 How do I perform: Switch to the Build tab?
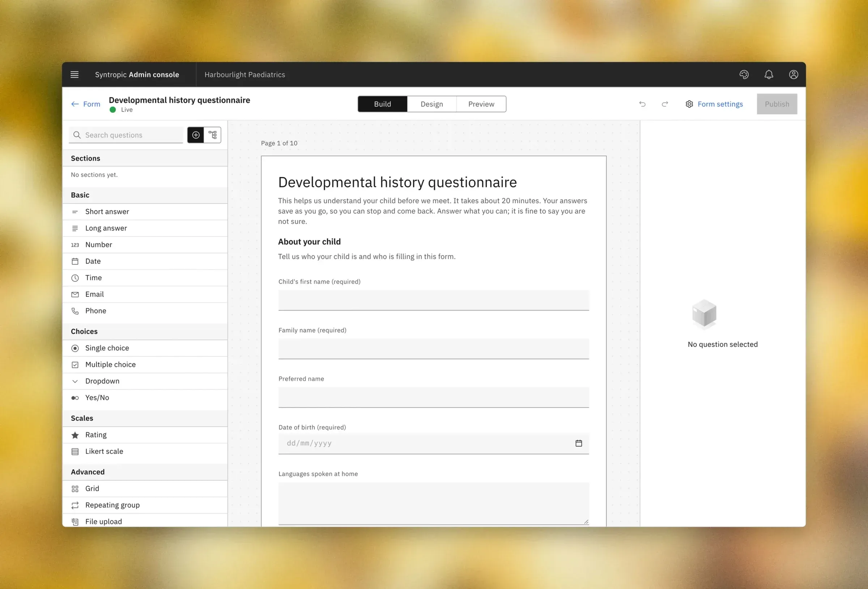pos(382,104)
